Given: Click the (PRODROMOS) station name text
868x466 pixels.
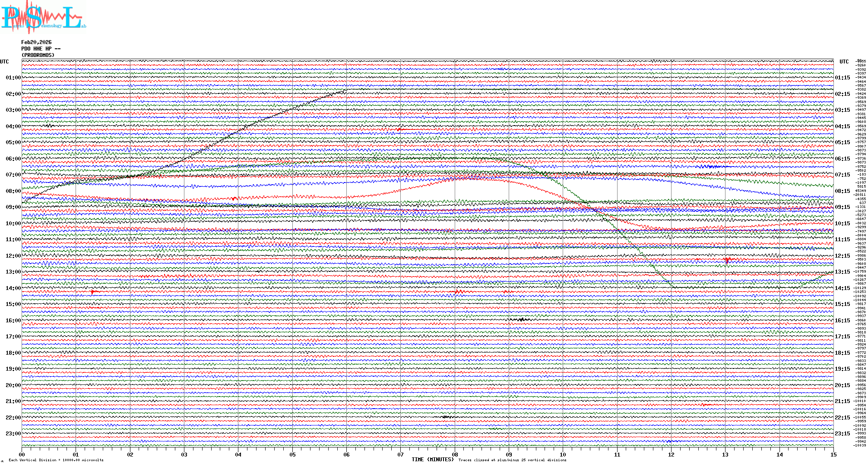Looking at the screenshot, I should click(38, 55).
